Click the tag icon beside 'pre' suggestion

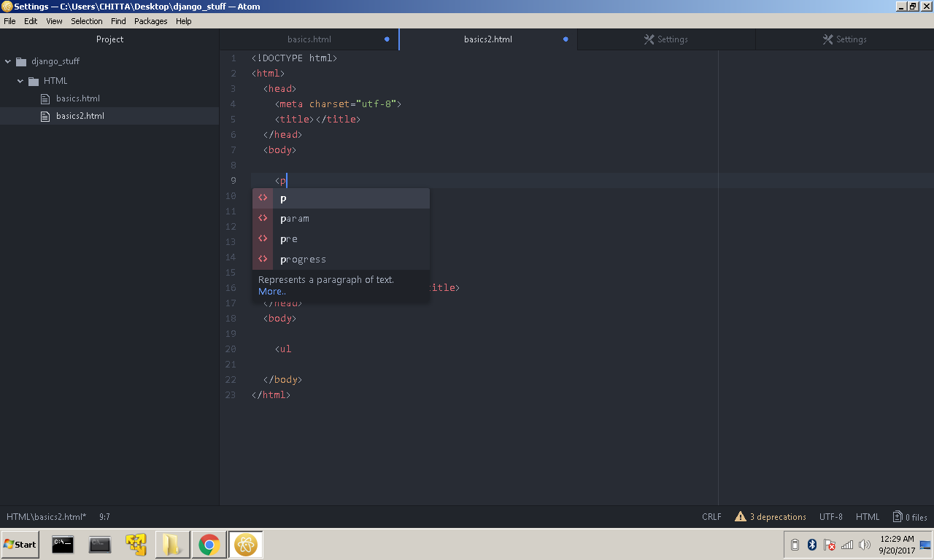[263, 239]
